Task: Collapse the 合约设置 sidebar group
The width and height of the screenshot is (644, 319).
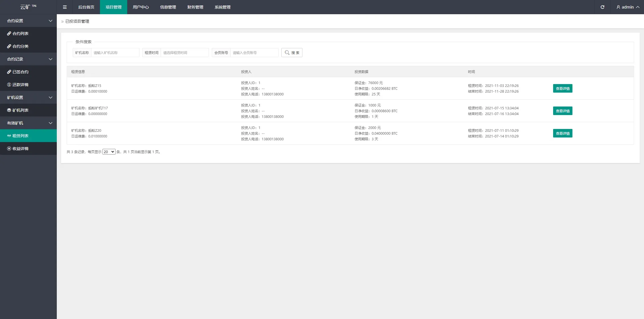Action: [28, 21]
